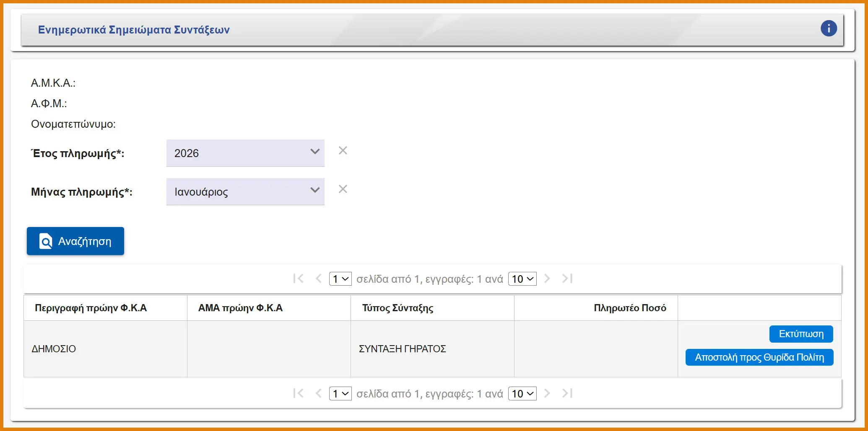Go to next page in bottom paginator

pos(547,393)
